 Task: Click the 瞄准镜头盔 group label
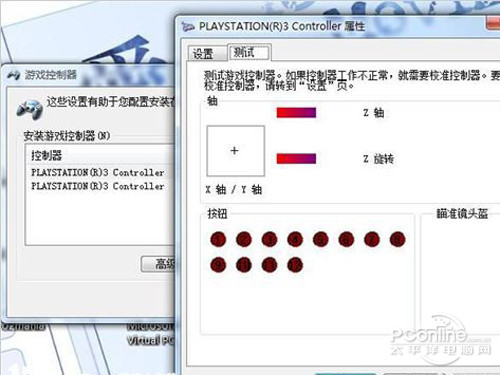click(462, 213)
